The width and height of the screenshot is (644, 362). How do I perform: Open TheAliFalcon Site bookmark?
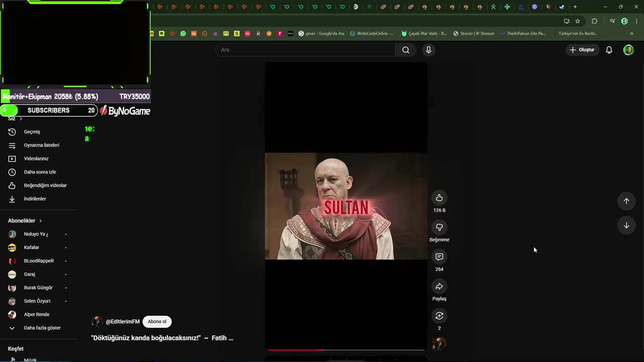point(522,34)
